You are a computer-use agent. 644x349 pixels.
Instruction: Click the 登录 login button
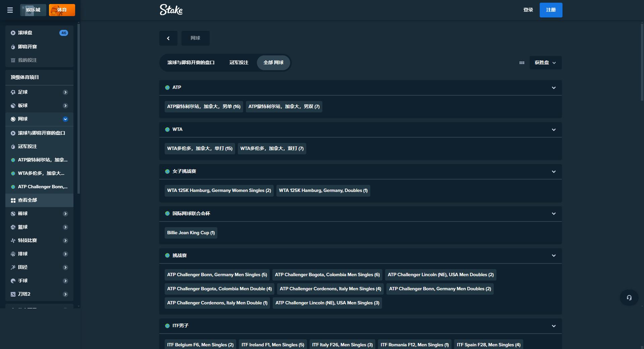click(528, 10)
